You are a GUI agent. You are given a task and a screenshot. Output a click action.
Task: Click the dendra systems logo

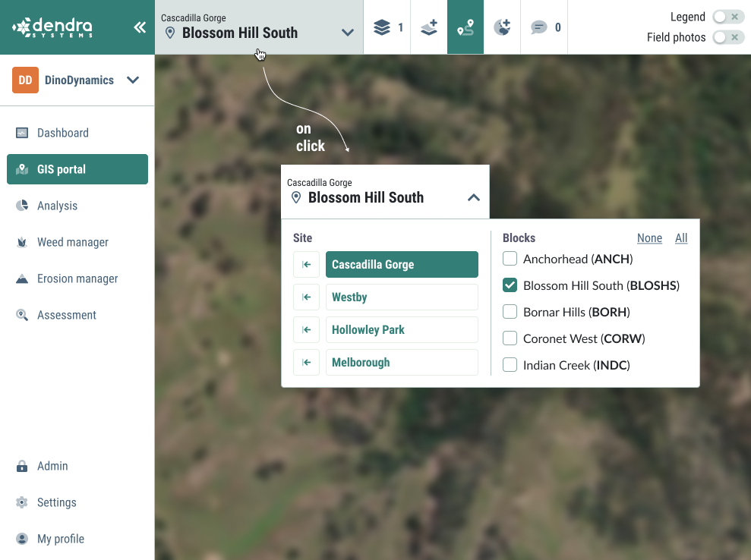pyautogui.click(x=53, y=27)
